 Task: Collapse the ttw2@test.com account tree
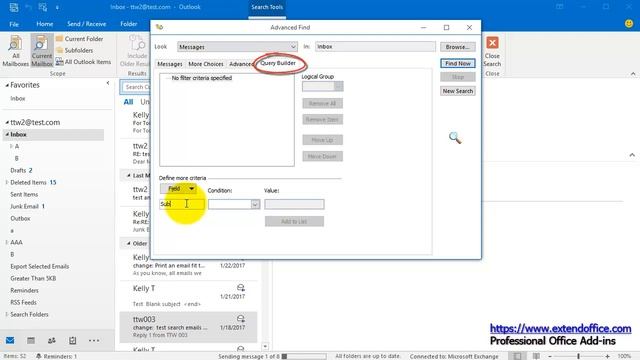[7, 122]
